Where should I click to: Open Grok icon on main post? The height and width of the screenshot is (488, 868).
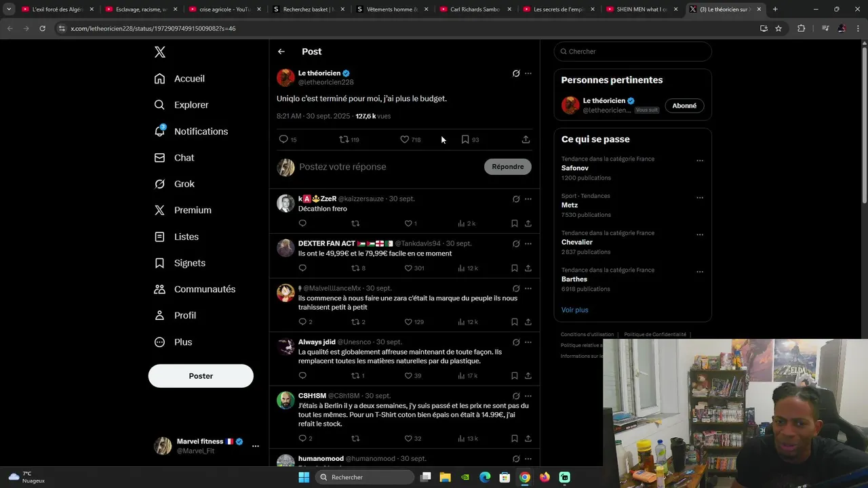tap(516, 73)
